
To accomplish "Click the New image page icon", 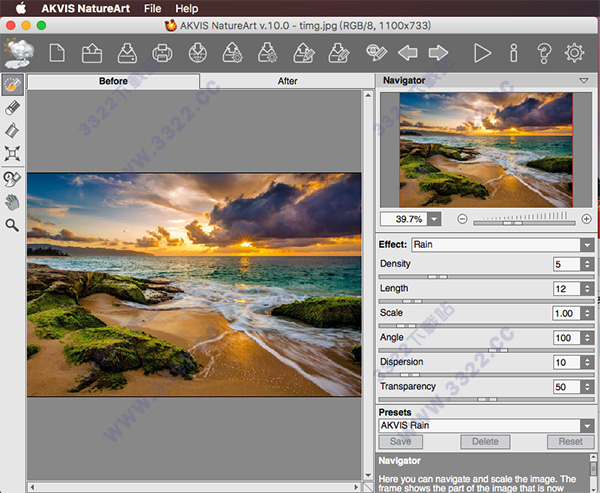I will [x=57, y=53].
